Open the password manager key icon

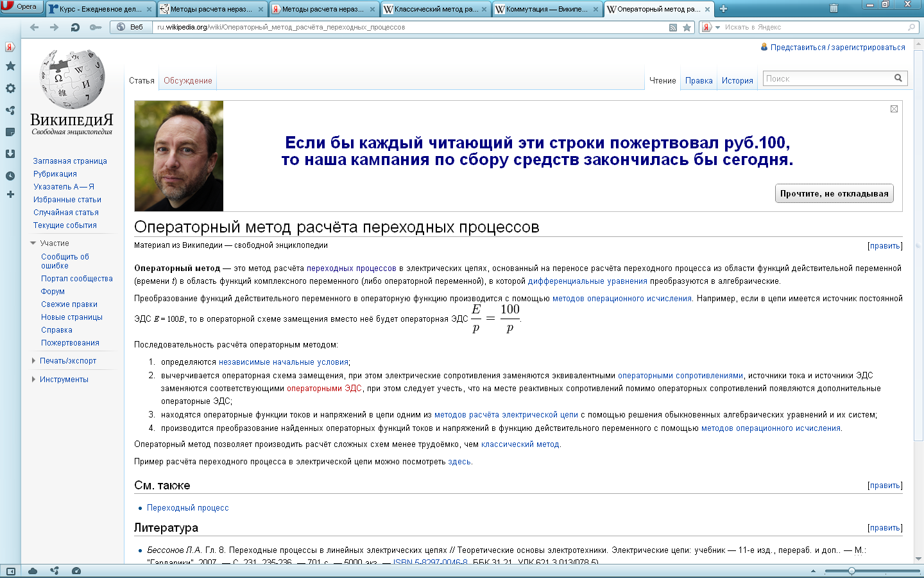click(x=96, y=27)
